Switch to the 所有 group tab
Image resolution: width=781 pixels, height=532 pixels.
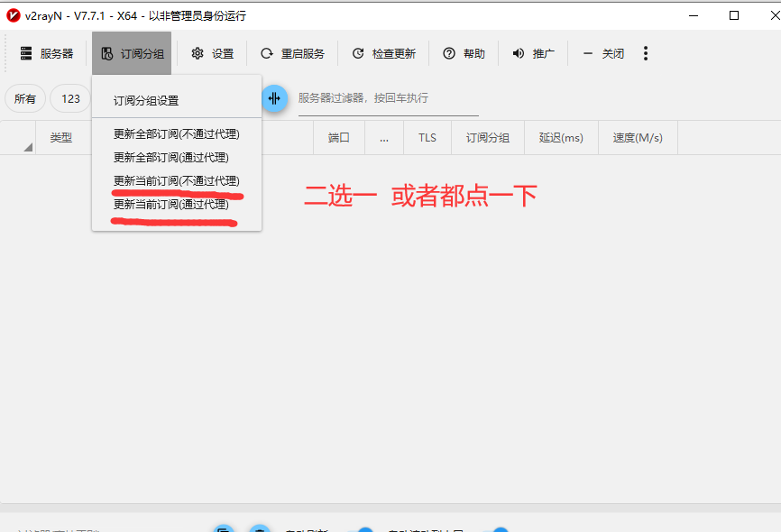(x=25, y=99)
